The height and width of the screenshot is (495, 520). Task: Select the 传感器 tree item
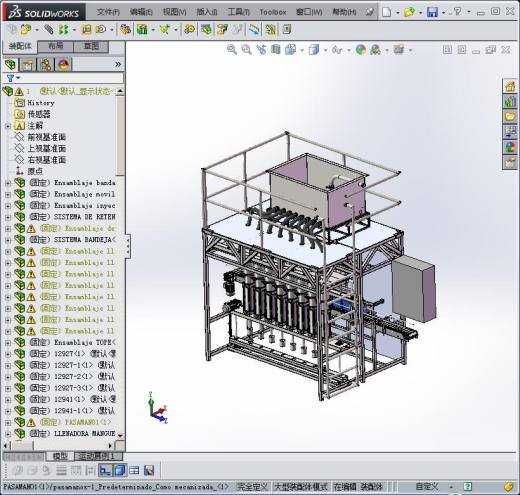(x=39, y=114)
